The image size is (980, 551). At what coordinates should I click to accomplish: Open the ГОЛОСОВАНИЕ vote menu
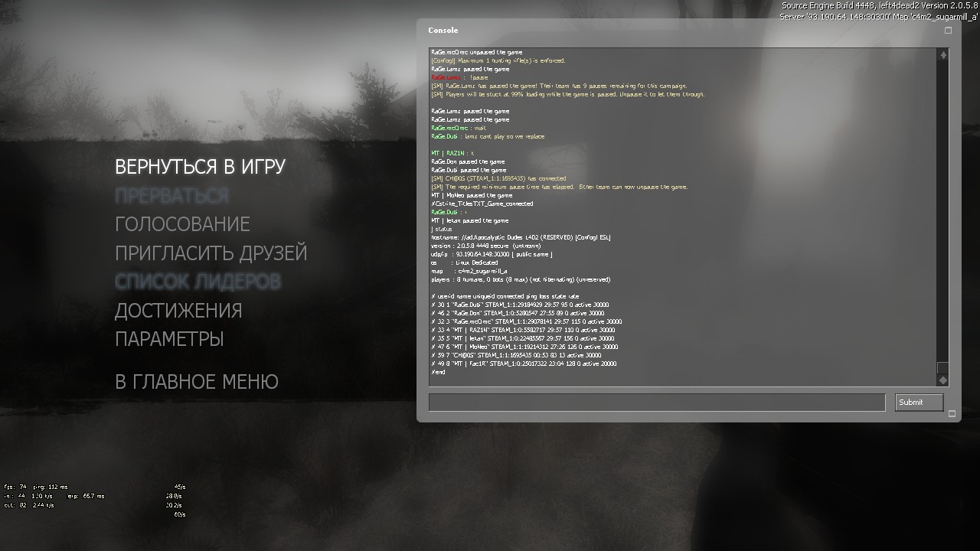point(182,224)
